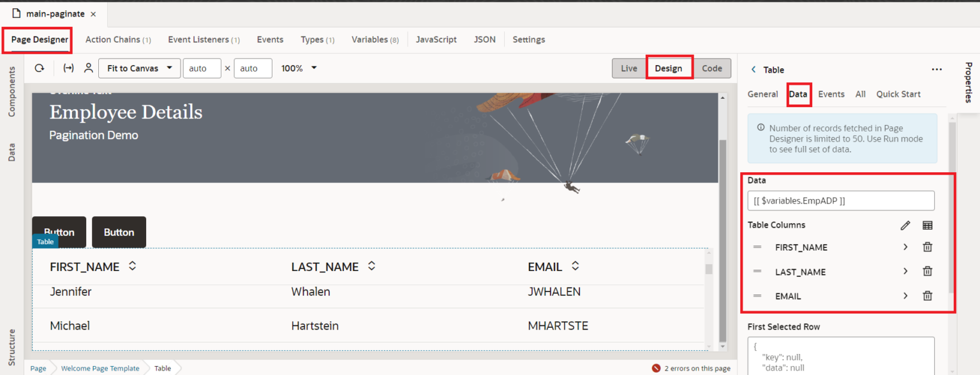Open the zoom percentage dropdown

(x=299, y=68)
